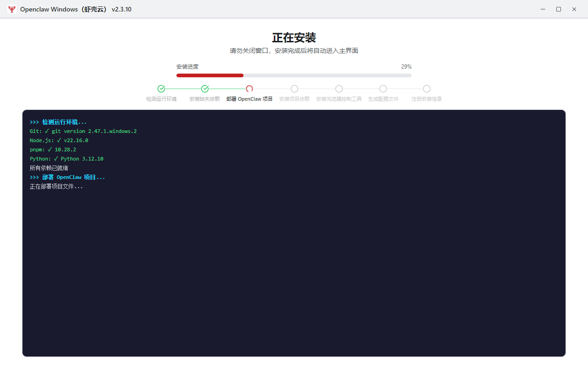Select the 部署 OpenClaw 项目 step label
This screenshot has height=368, width=588.
point(249,98)
